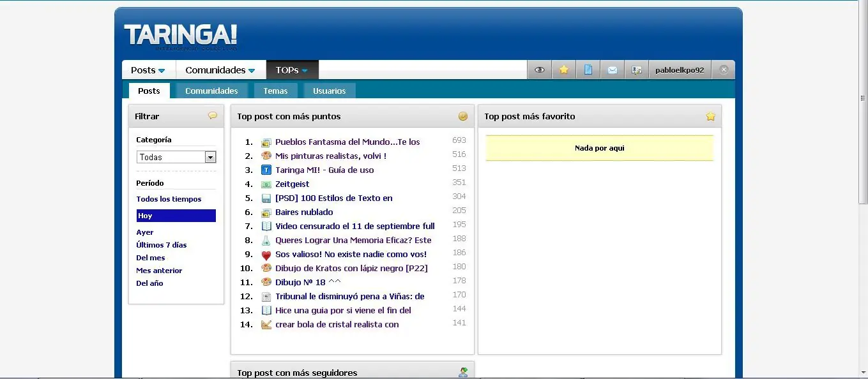Viewport: 868px width, 379px height.
Task: Click flask icon beside Queres Lograr Una Memoria
Action: point(266,240)
